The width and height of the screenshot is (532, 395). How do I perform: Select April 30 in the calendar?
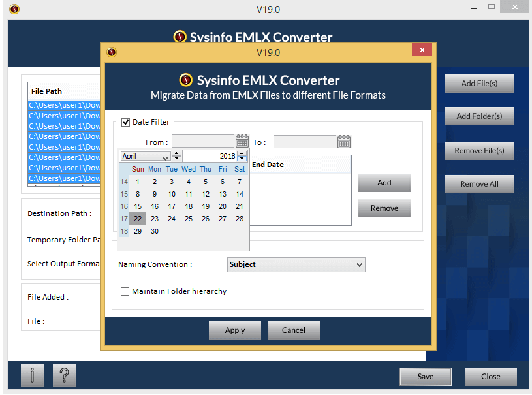click(x=155, y=231)
